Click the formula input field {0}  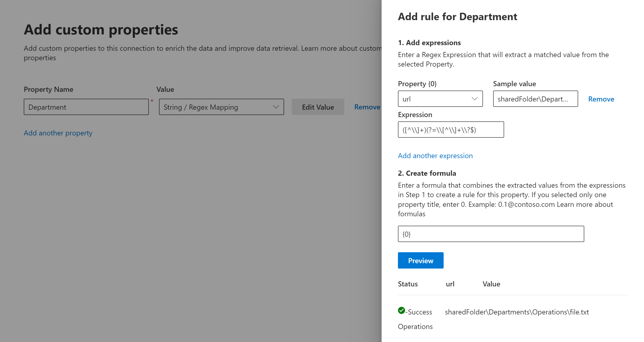point(491,234)
